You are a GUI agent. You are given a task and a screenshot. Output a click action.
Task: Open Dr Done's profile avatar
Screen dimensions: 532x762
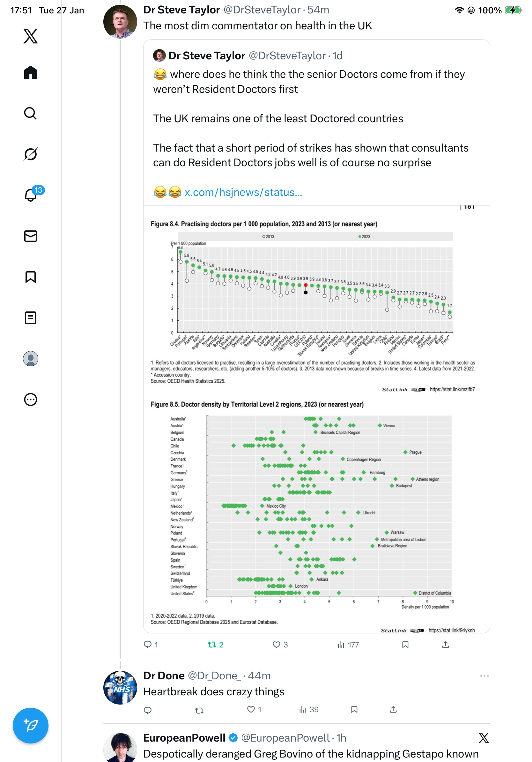pyautogui.click(x=120, y=687)
